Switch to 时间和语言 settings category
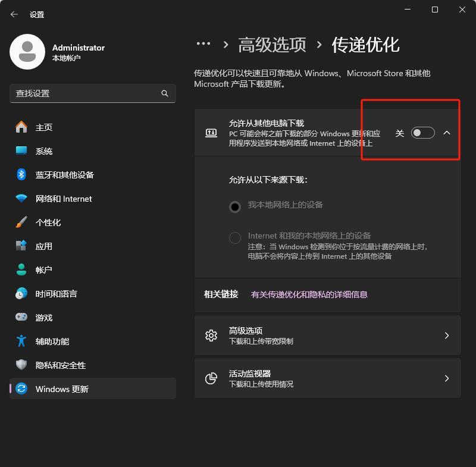This screenshot has width=476, height=467. pos(56,294)
